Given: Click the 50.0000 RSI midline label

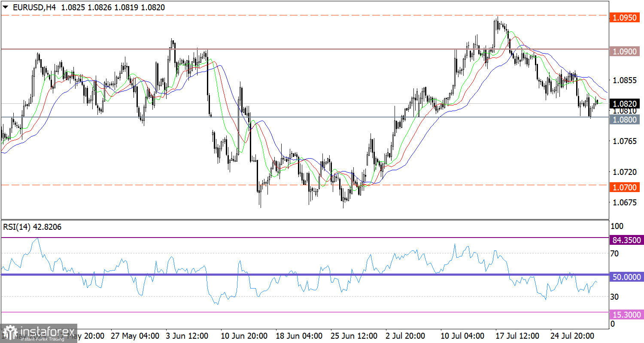Looking at the screenshot, I should [x=627, y=277].
